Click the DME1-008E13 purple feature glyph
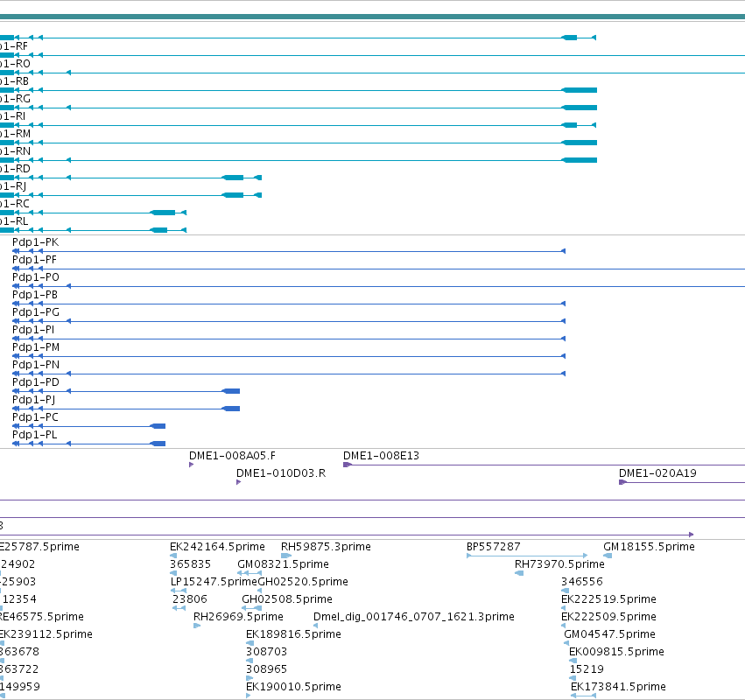This screenshot has height=700, width=745. tap(544, 465)
